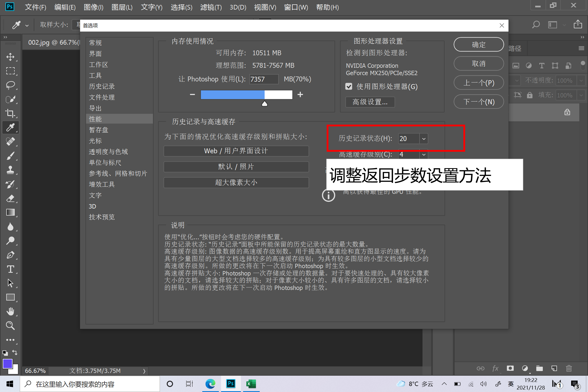Open the 历史记录状态 dropdown
588x392 pixels.
[x=424, y=138]
